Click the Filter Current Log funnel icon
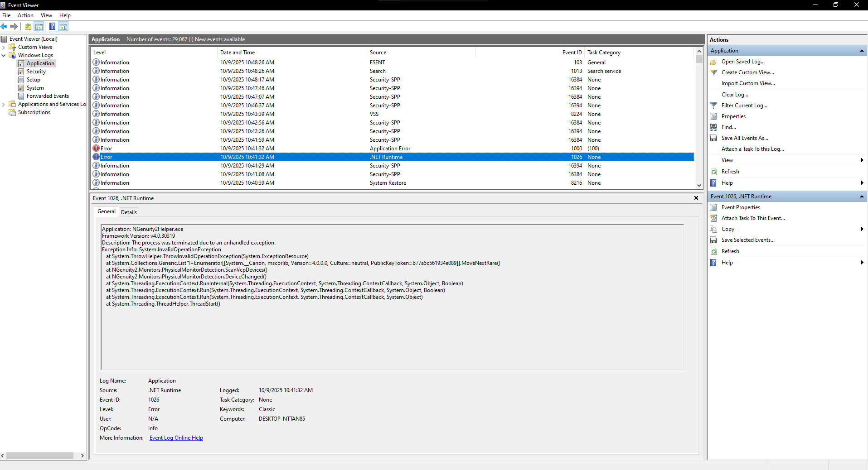 (713, 106)
